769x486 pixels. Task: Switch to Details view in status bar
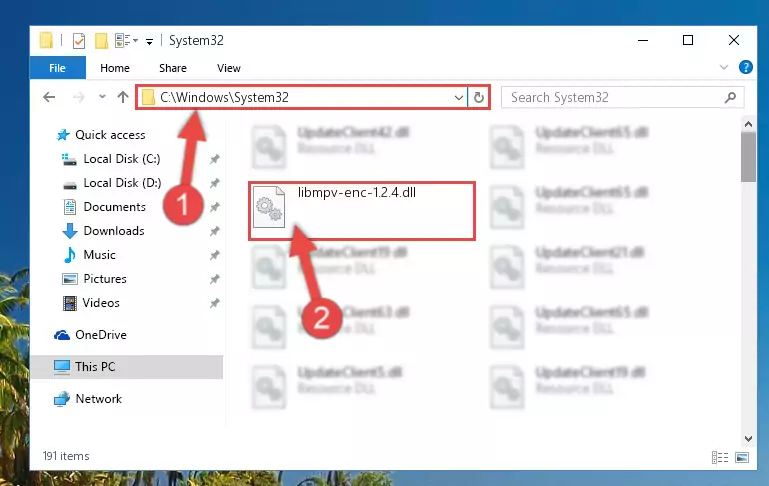pos(719,457)
